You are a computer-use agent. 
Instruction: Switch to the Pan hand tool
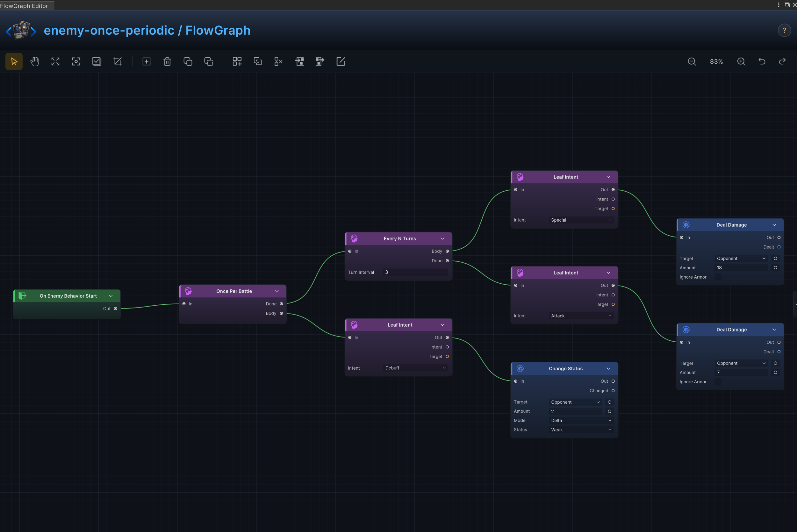(35, 61)
